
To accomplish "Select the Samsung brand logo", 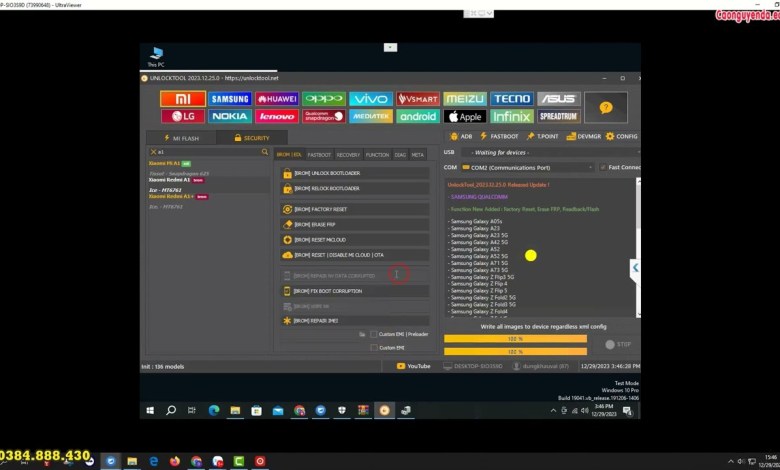I will [x=229, y=98].
